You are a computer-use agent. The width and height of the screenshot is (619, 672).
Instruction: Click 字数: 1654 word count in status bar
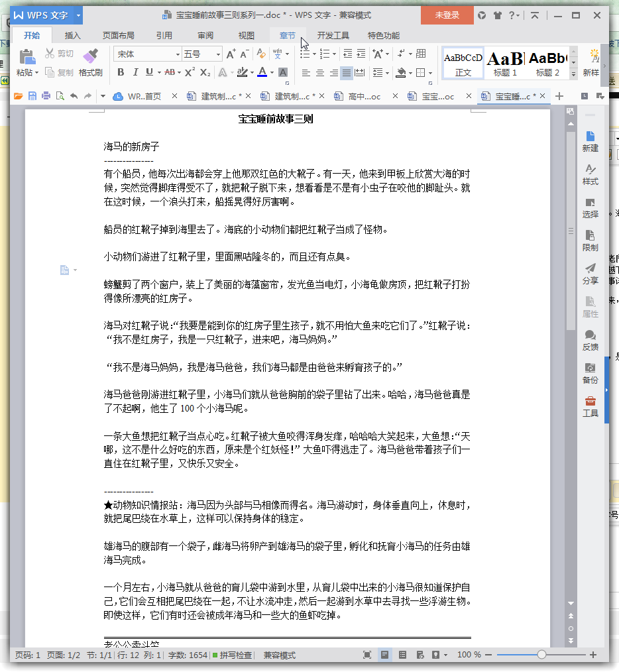[x=188, y=655]
